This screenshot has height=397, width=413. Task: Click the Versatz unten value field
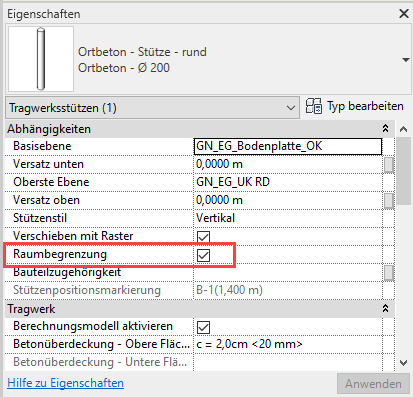288,164
